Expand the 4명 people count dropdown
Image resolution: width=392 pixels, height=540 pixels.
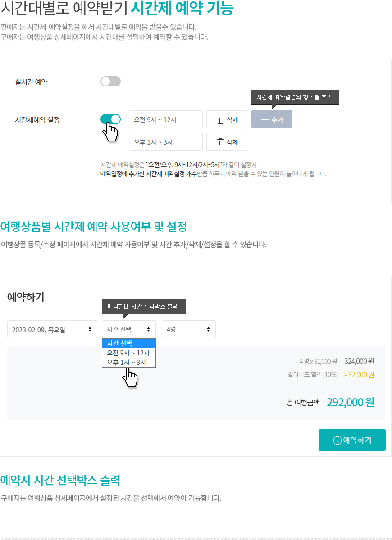[x=189, y=329]
